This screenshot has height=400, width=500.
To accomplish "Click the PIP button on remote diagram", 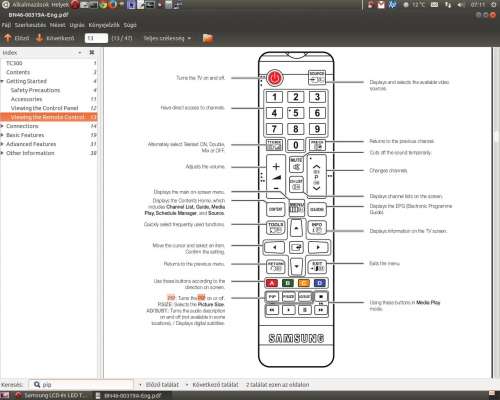I will pyautogui.click(x=272, y=297).
